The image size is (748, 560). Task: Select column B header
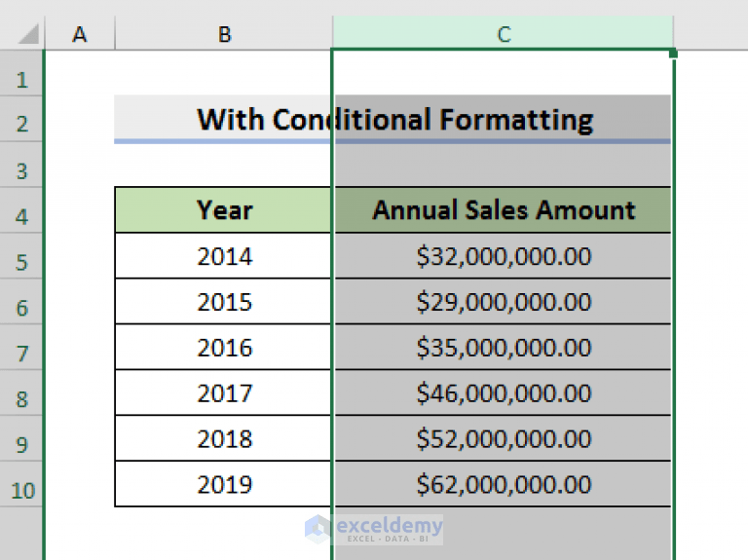(224, 33)
